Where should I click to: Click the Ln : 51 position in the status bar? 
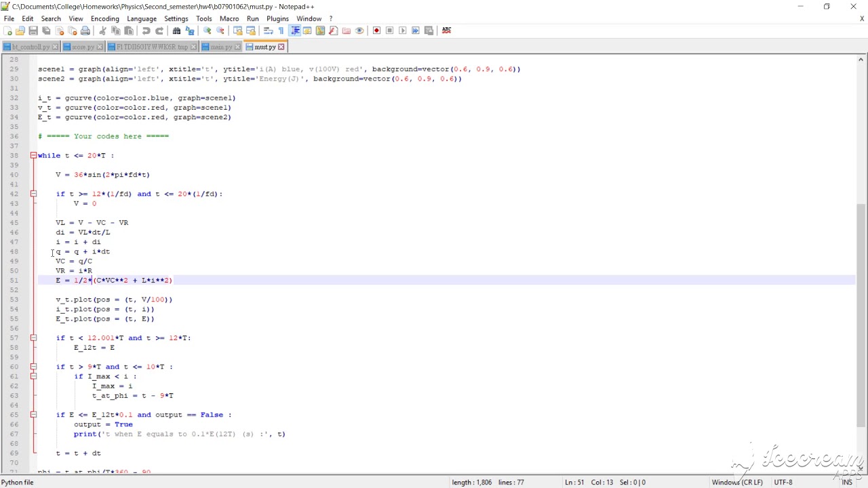pyautogui.click(x=574, y=483)
